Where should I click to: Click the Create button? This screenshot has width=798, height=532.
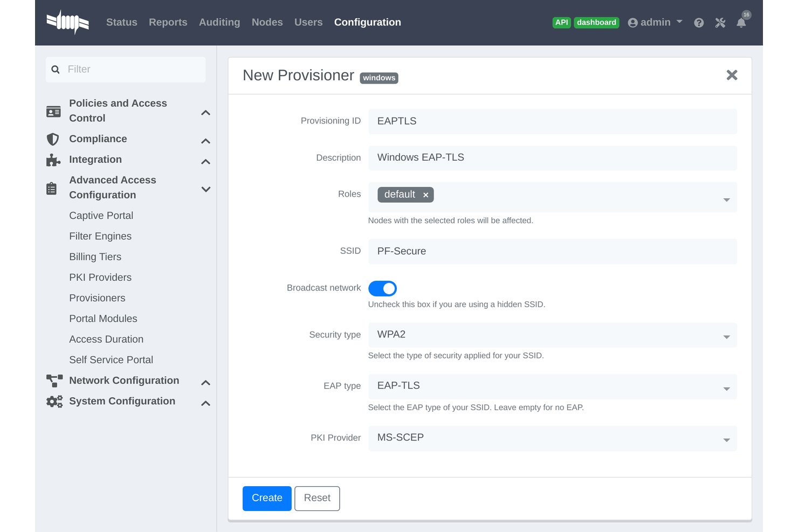click(x=267, y=498)
